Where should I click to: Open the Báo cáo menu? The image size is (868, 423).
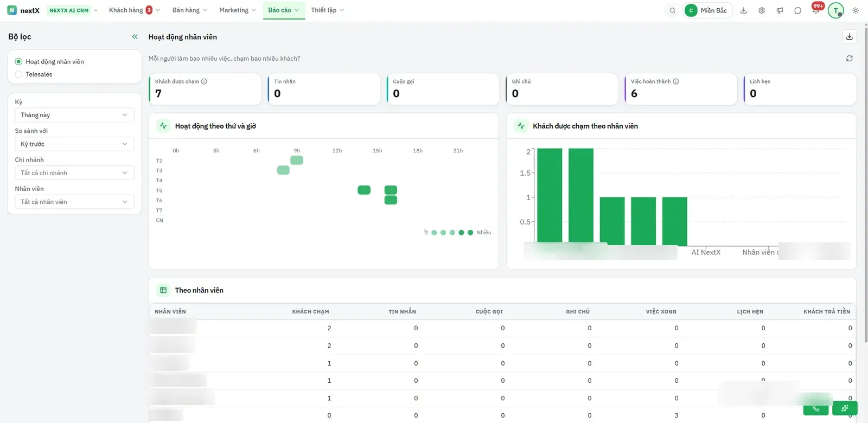[284, 10]
